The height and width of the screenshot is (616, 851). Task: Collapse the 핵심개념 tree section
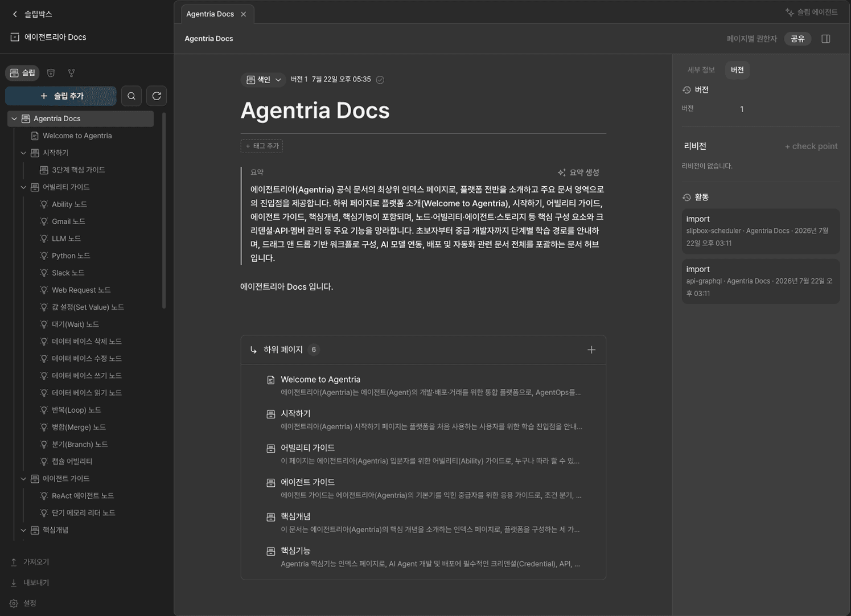(23, 530)
